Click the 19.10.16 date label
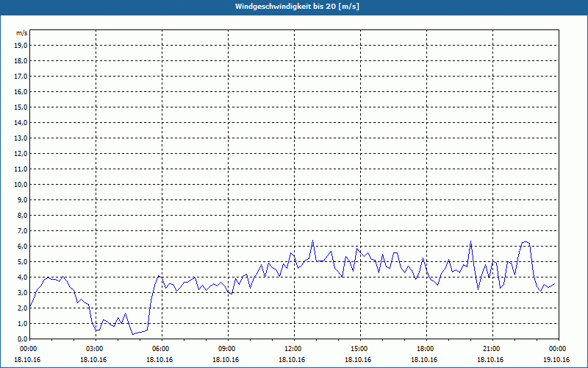The image size is (588, 368). pyautogui.click(x=556, y=359)
